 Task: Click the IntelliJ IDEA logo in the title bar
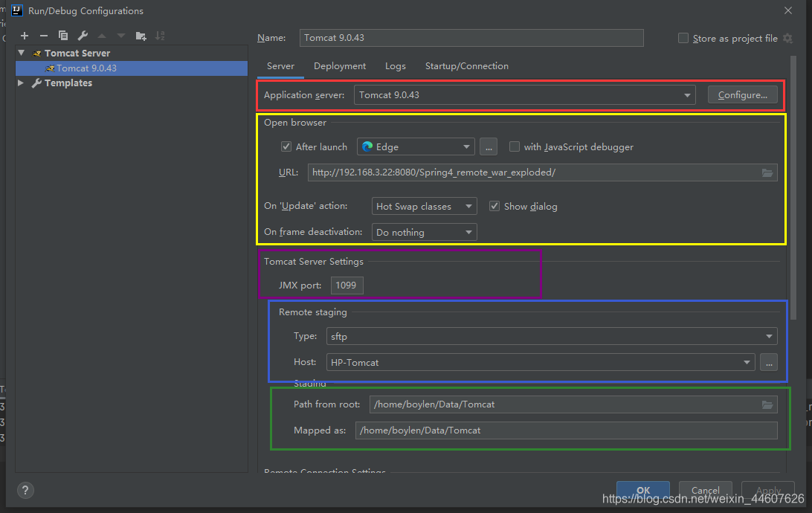17,10
